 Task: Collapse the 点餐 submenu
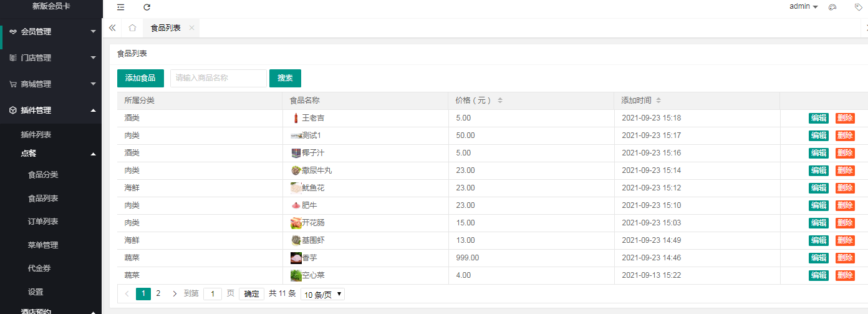(x=93, y=154)
